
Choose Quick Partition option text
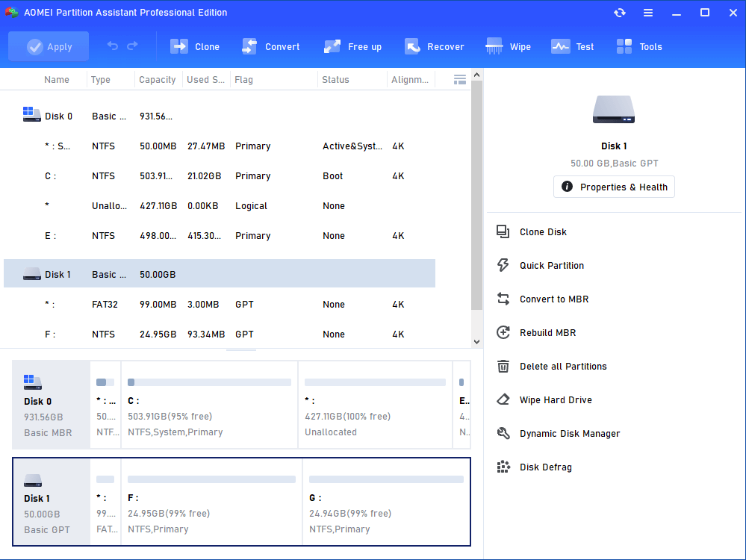coord(551,266)
